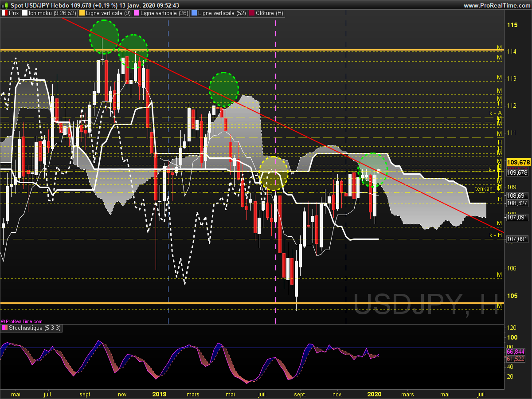Click the 113 level on the price axis

click(x=512, y=79)
